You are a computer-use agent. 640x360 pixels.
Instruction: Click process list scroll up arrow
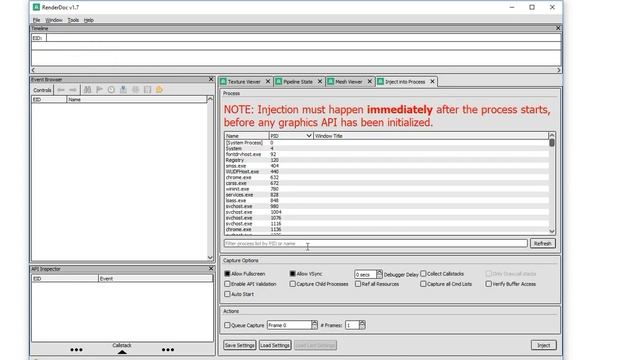click(552, 135)
